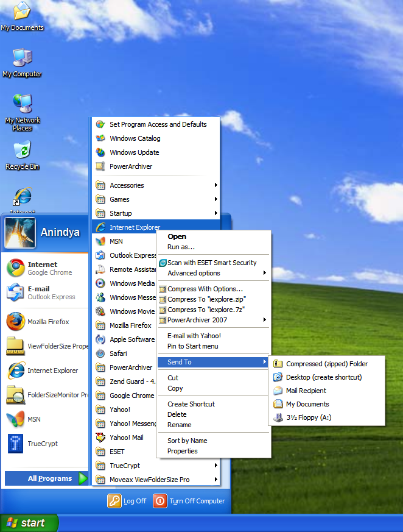Screen dimensions: 403x532
Task: Choose Pin to Start menu
Action: point(214,346)
